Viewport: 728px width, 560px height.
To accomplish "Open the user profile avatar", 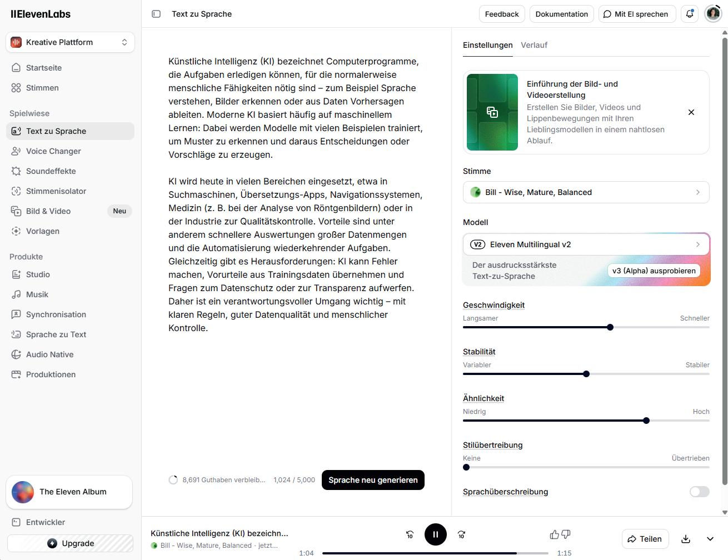I will [713, 14].
